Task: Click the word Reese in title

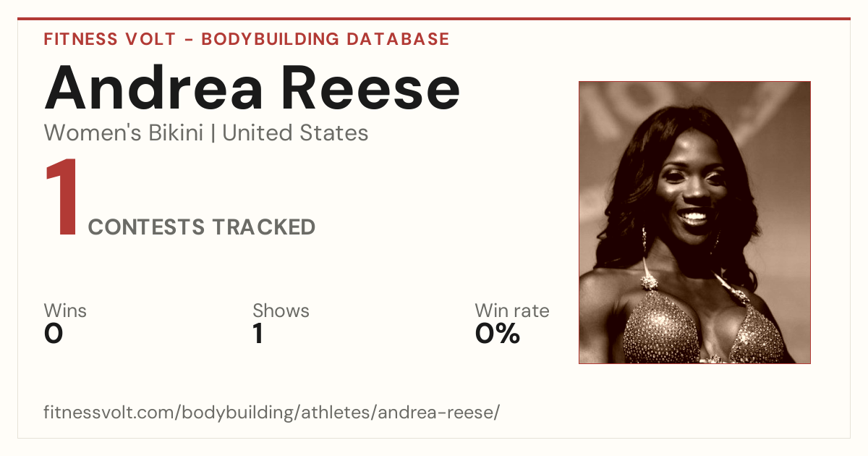Action: pyautogui.click(x=371, y=87)
